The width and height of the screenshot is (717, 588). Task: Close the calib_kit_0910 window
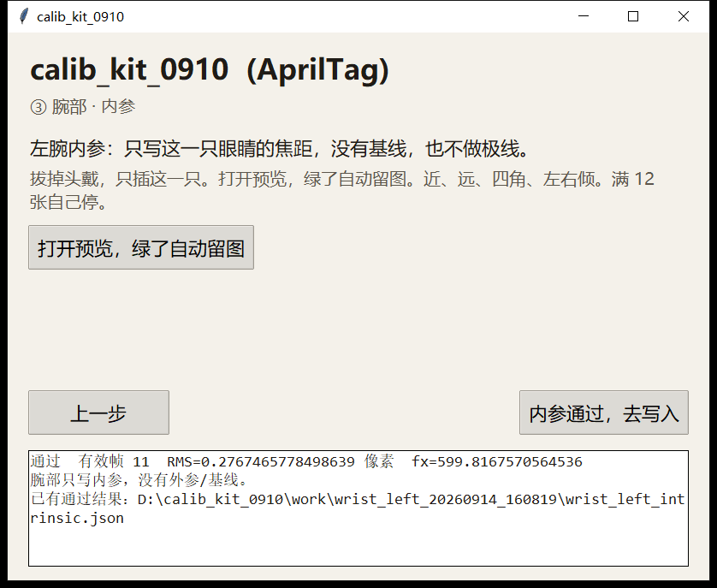pos(683,16)
